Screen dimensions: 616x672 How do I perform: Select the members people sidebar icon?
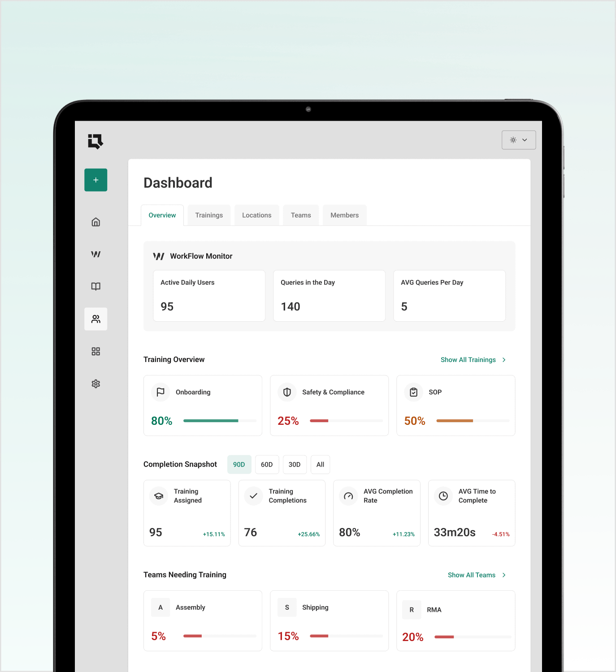coord(95,319)
